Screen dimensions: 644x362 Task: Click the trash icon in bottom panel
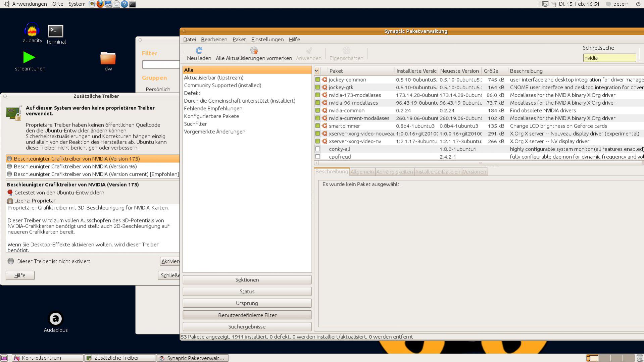click(x=640, y=358)
